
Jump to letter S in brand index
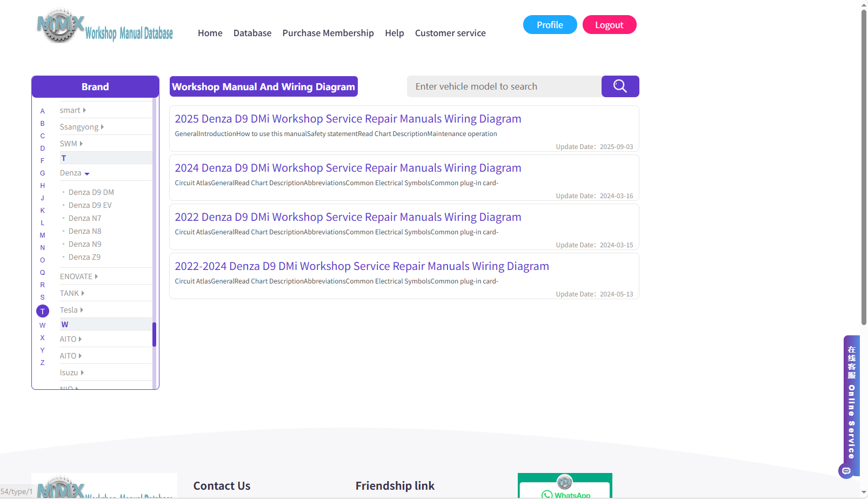(43, 298)
